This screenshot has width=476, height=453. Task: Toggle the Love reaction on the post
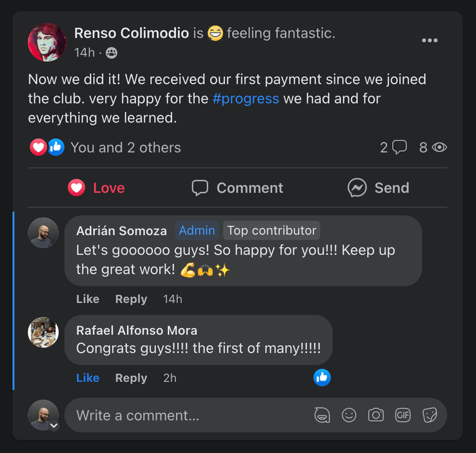pyautogui.click(x=96, y=188)
